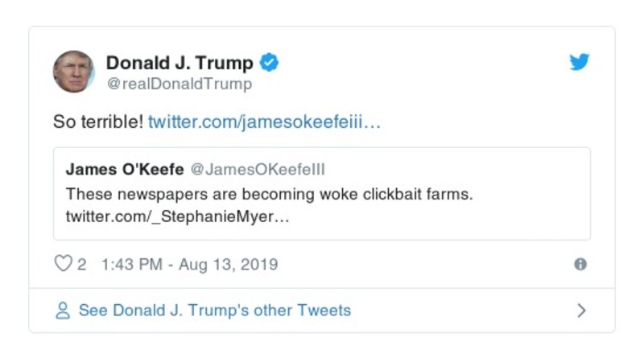The width and height of the screenshot is (644, 358).
Task: Follow the twitter.com/jamesokeefeiii… link
Action: [264, 122]
